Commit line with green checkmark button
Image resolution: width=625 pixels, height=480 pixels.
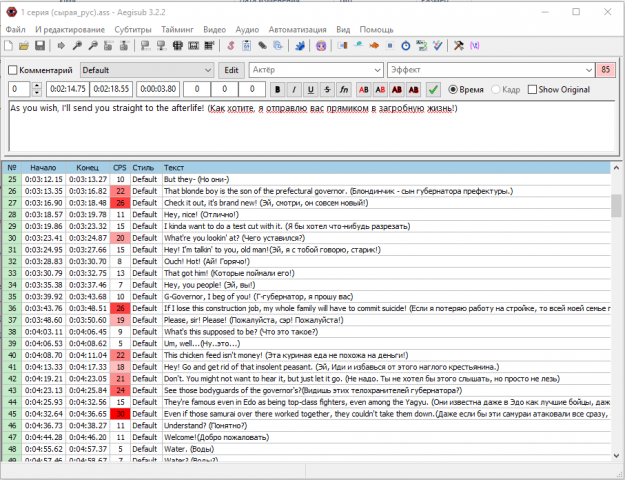click(433, 90)
